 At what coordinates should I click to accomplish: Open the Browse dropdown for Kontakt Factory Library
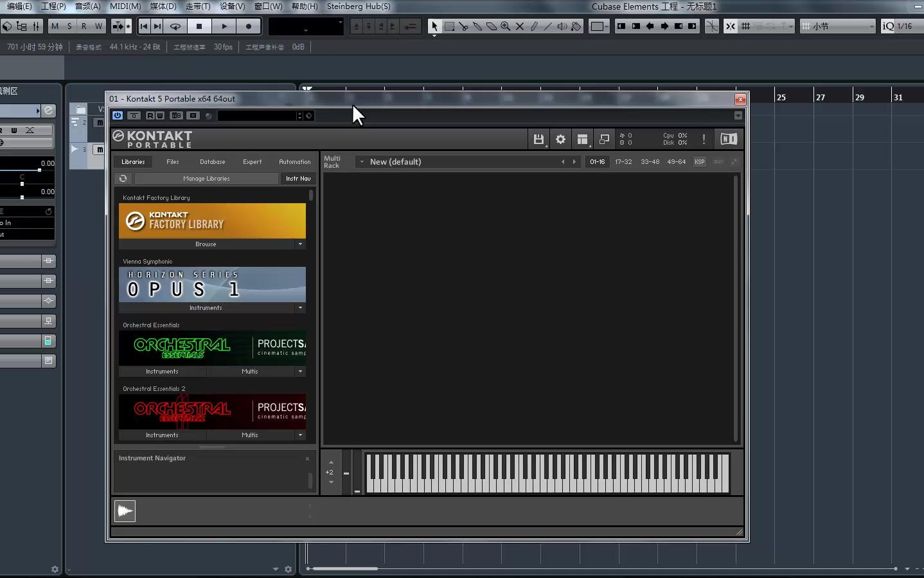coord(300,244)
